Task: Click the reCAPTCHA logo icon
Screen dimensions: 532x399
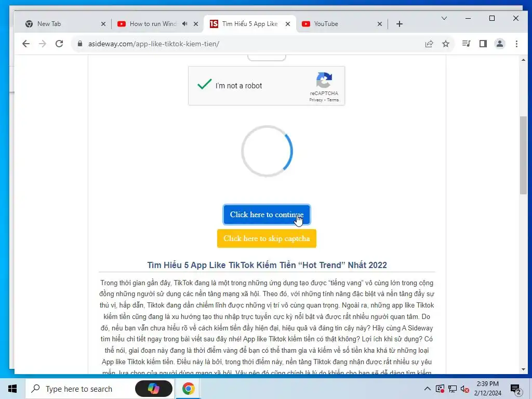Action: pos(324,80)
